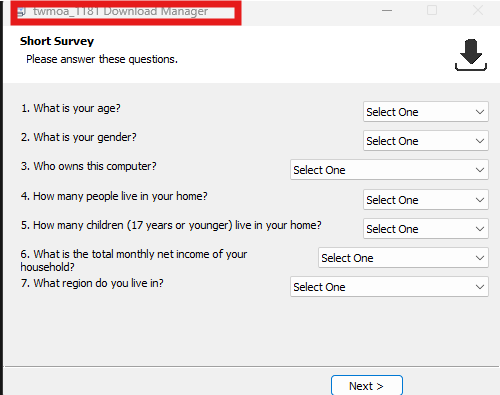Image resolution: width=500 pixels, height=395 pixels.
Task: Click the app icon in title bar
Action: click(x=22, y=12)
